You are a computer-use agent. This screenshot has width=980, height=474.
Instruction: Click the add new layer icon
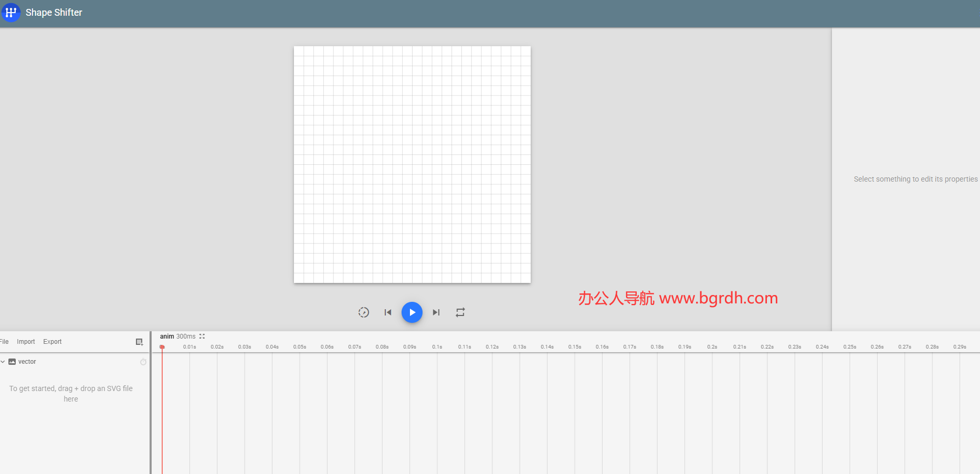(139, 342)
